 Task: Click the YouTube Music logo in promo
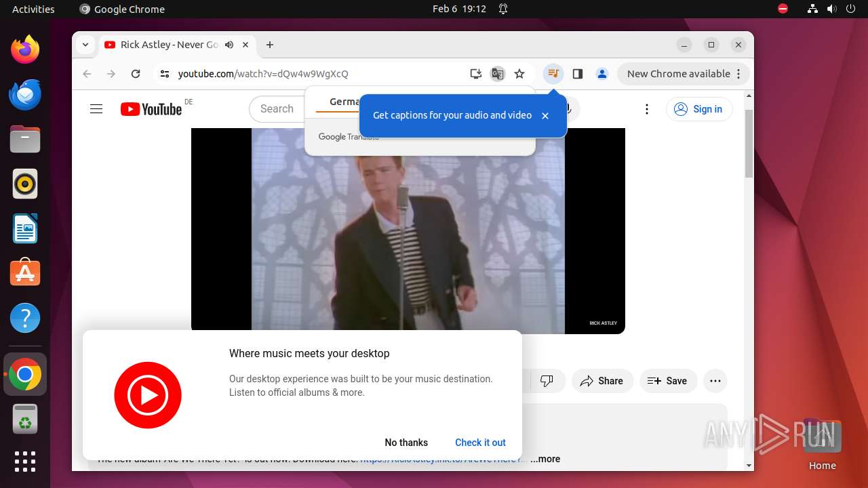(x=148, y=395)
